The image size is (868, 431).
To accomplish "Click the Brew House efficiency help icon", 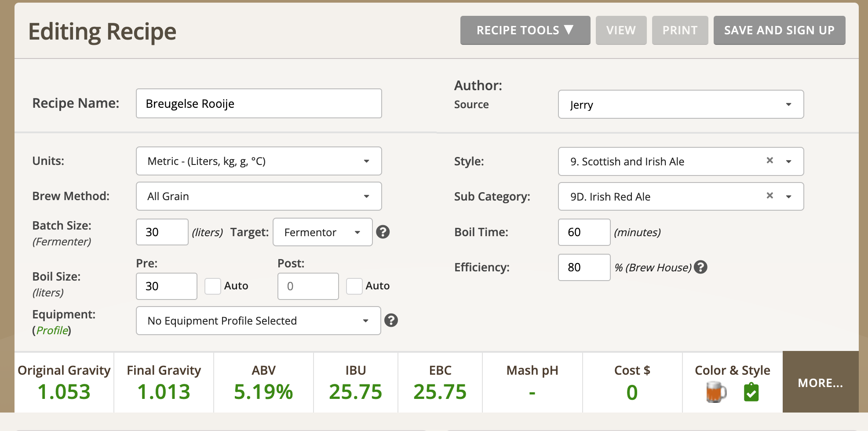I will click(x=700, y=267).
